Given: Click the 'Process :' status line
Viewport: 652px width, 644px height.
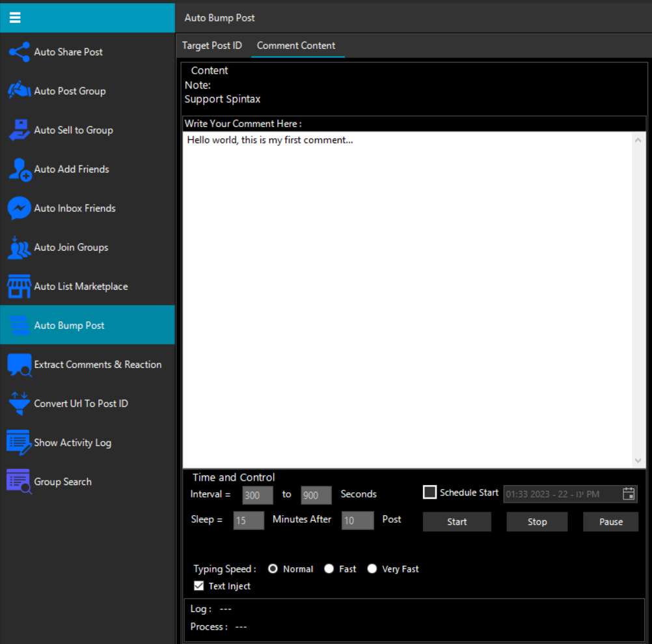Looking at the screenshot, I should pos(219,626).
